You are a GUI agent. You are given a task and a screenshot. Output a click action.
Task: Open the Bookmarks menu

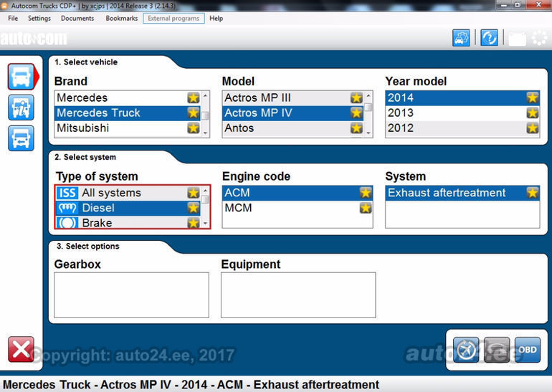point(122,19)
